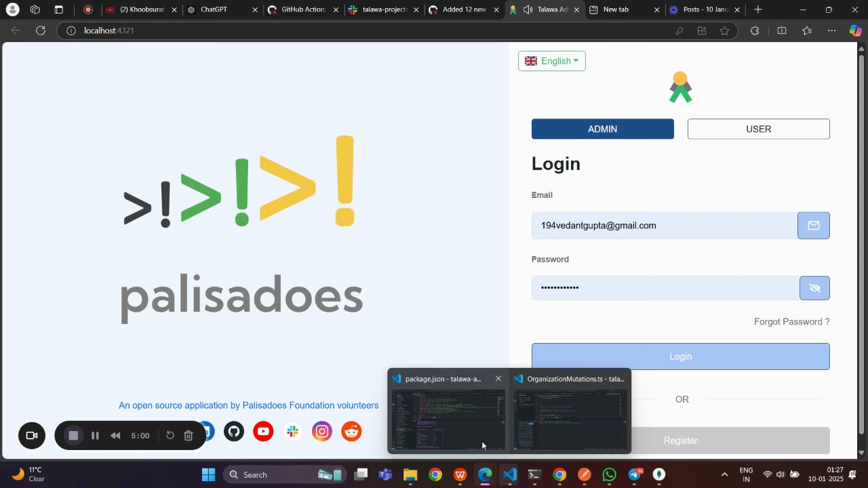Screen dimensions: 868x488
Task: Open the YouTube social icon link
Action: coord(263,431)
